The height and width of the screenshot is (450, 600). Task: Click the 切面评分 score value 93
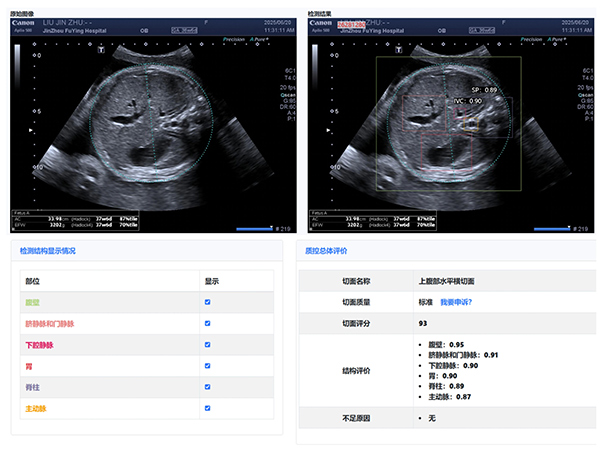pyautogui.click(x=424, y=323)
